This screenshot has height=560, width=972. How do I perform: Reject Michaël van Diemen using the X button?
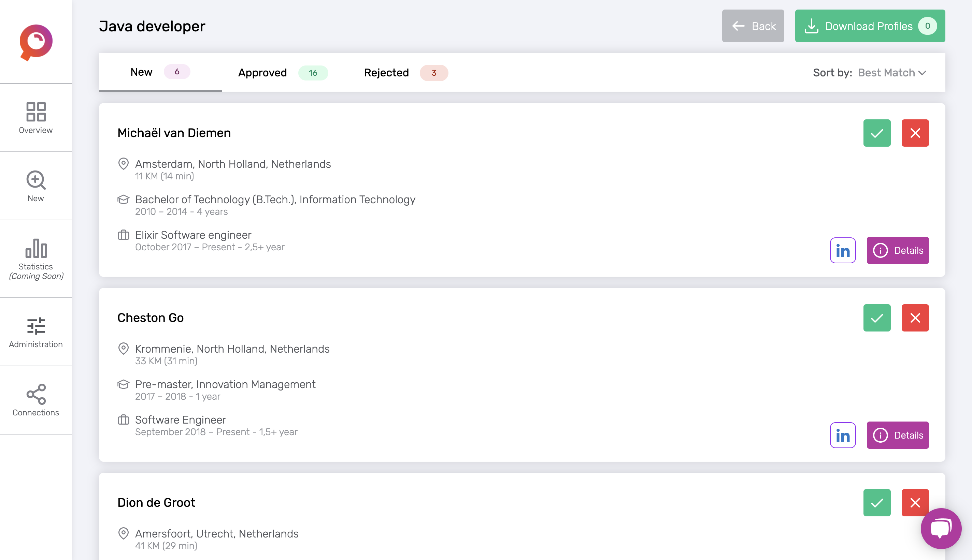click(x=915, y=133)
